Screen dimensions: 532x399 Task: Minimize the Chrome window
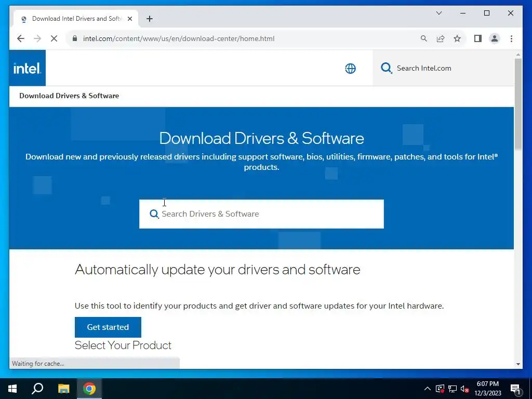(x=463, y=13)
